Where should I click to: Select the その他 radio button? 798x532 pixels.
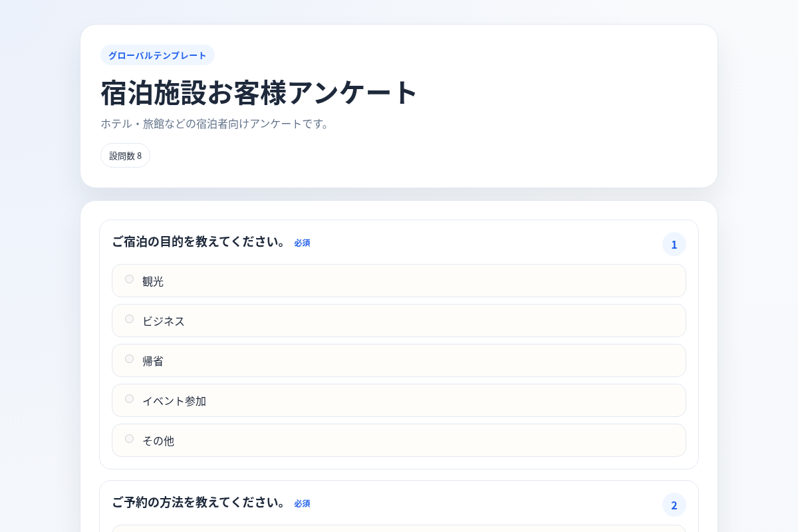point(129,439)
